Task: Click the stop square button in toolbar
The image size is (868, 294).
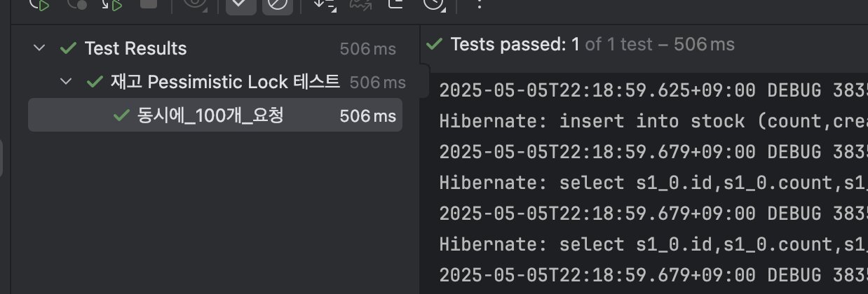Action: point(149,3)
